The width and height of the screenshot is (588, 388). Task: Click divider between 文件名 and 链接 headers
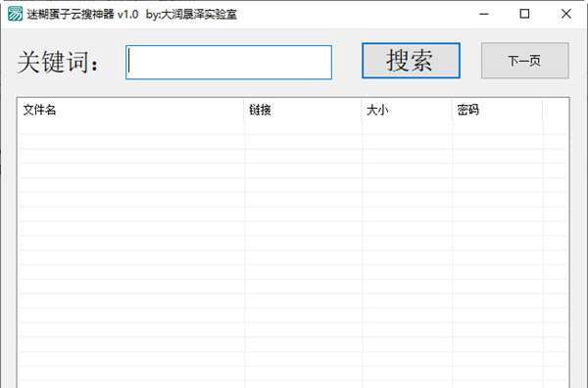(x=244, y=110)
